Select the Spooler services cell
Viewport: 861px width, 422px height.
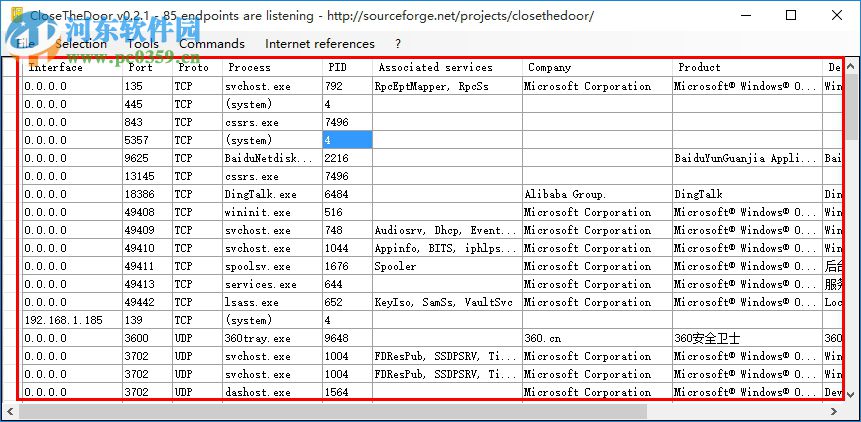pyautogui.click(x=447, y=267)
